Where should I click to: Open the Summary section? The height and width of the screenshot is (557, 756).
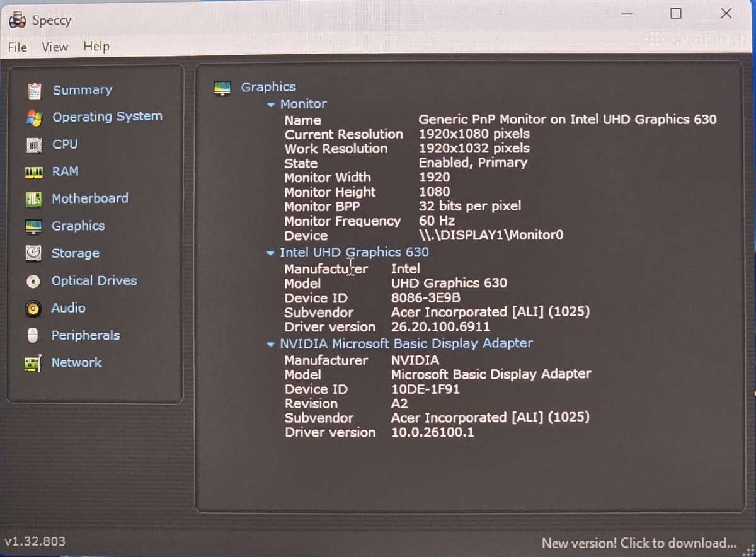[83, 90]
